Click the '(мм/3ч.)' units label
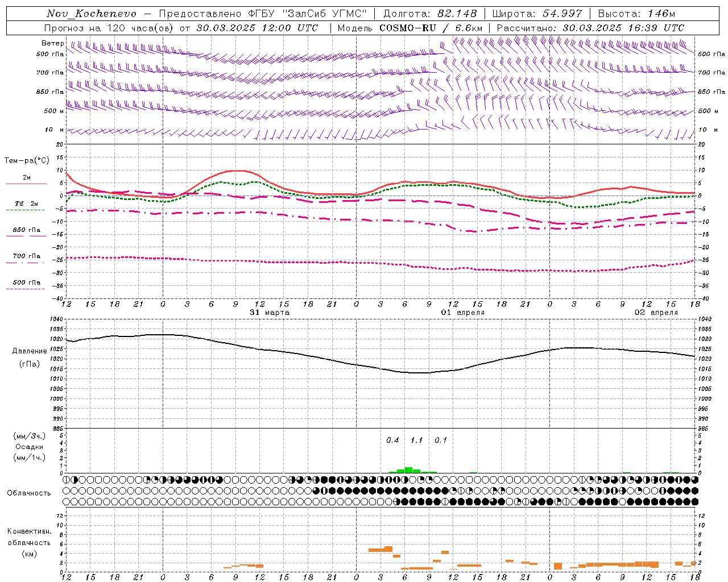The width and height of the screenshot is (728, 582). tap(30, 436)
